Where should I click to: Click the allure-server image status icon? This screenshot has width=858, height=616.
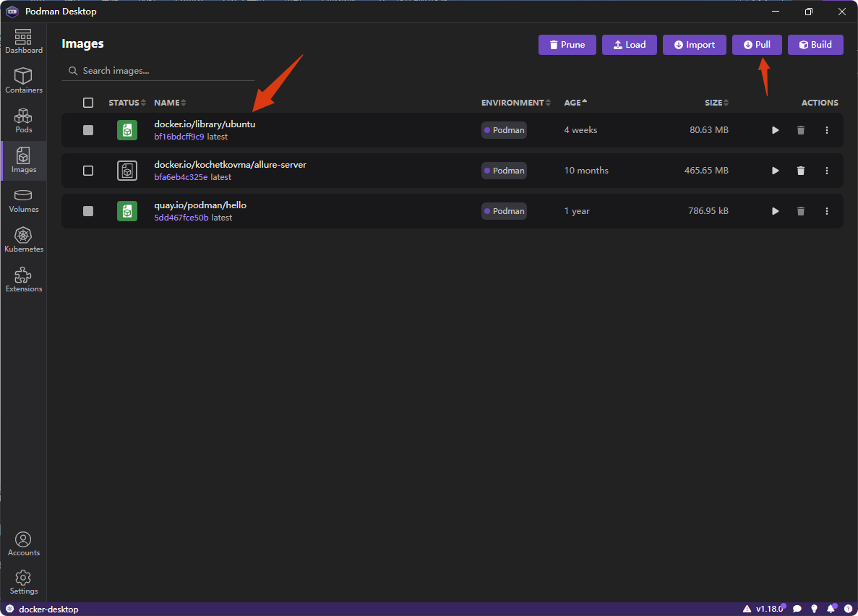[x=127, y=171]
